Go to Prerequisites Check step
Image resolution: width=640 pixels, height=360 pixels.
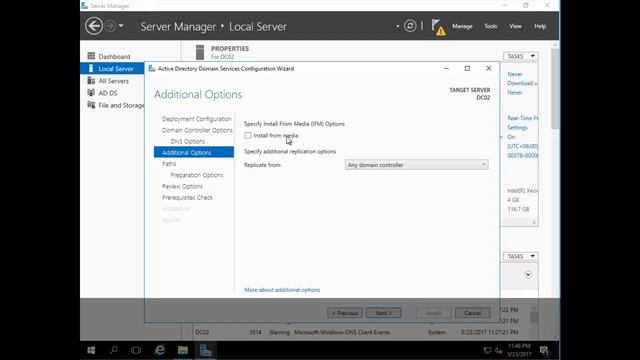click(187, 198)
